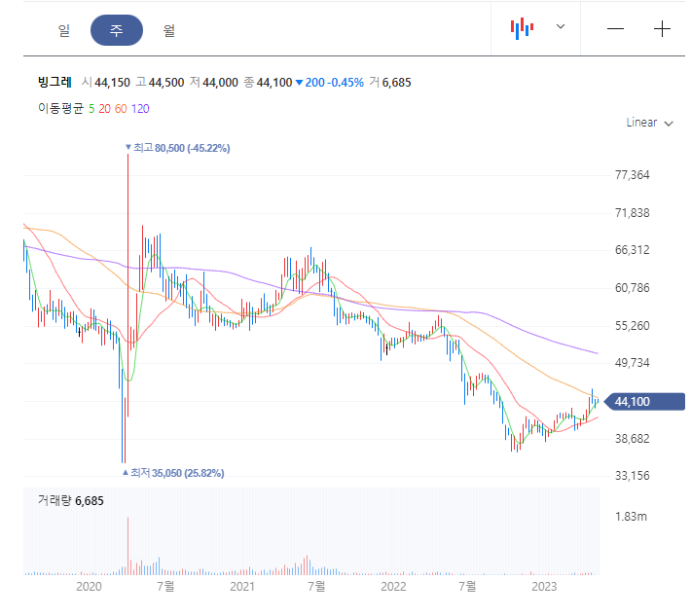Click the 이동평균 moving average label

tap(60, 108)
